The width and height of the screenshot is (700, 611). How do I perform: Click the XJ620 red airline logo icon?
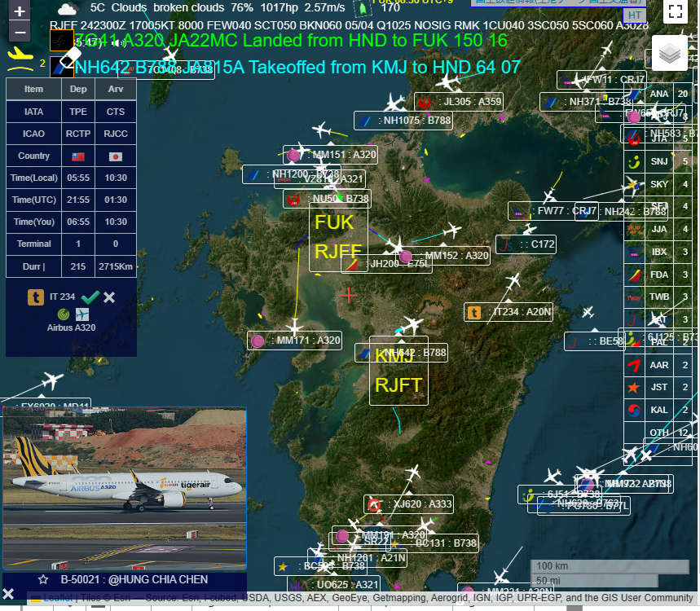tap(374, 505)
